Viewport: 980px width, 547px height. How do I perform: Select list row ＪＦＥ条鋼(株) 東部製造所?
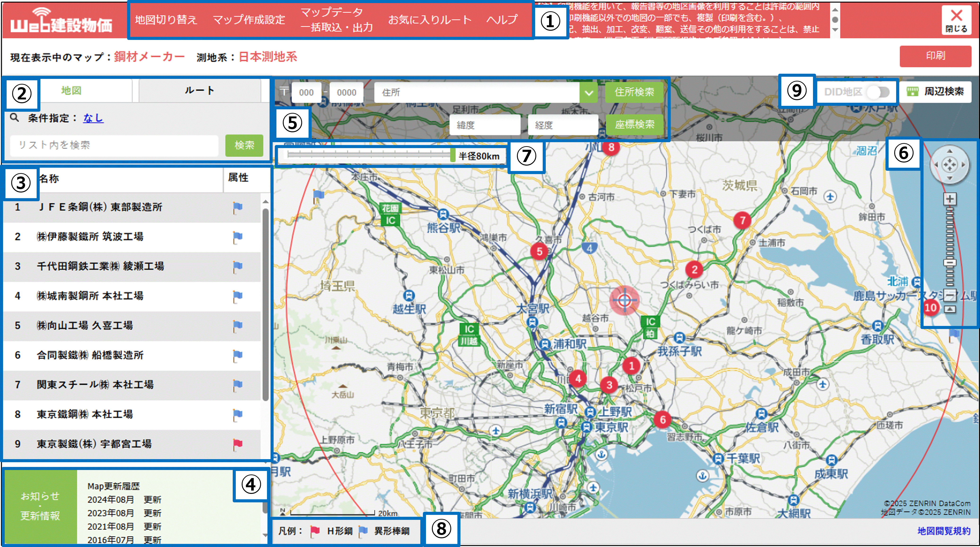[x=132, y=207]
